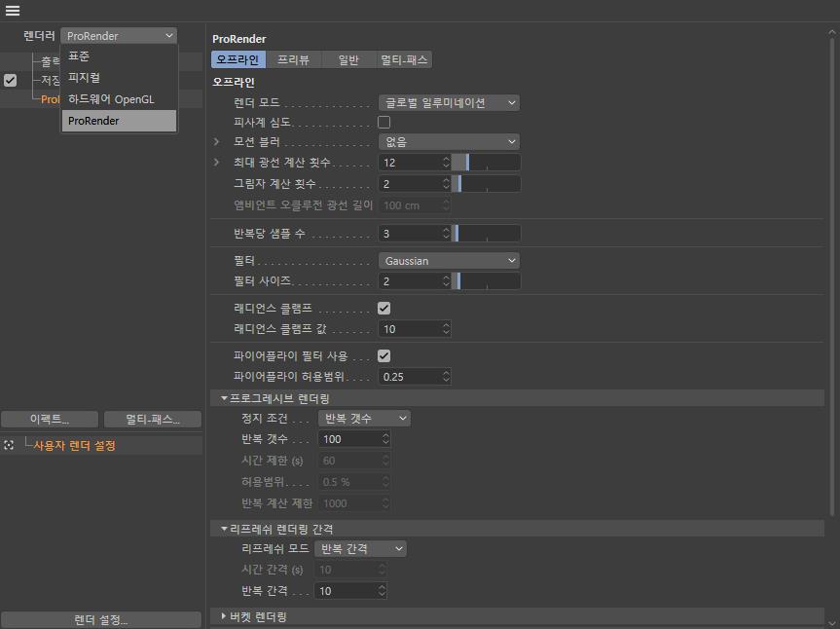Viewport: 840px width, 629px height.
Task: Click stepper arrows of 래디언스 클램프 값
Action: pyautogui.click(x=446, y=329)
